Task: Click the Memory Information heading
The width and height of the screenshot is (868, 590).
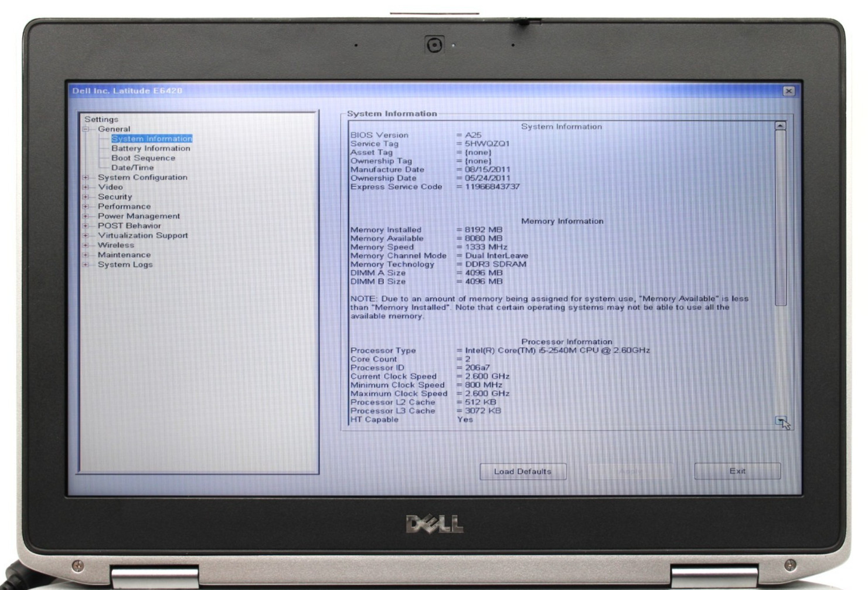Action: [562, 221]
